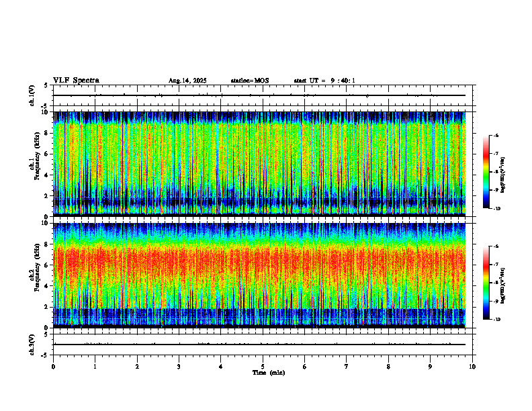Click the ch.1 color bar's log(PSD) unit label
Screen dimensions: 532x411
coord(502,175)
